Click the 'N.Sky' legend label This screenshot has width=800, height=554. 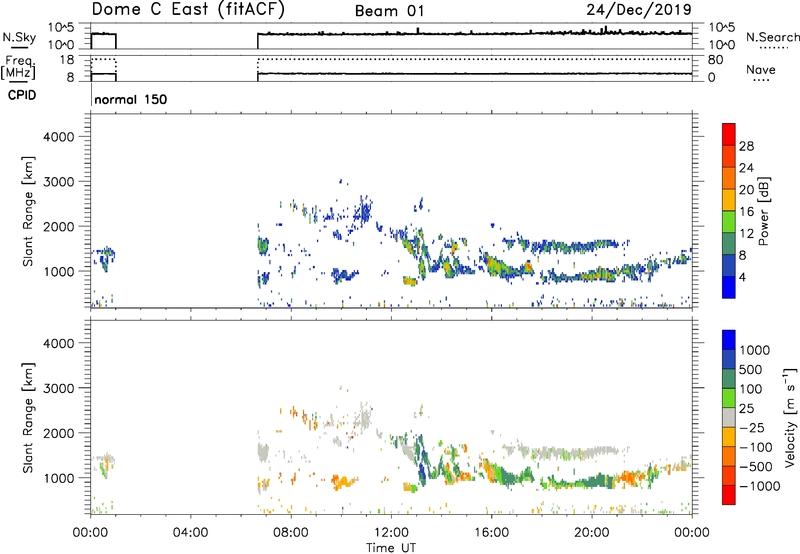tap(19, 37)
